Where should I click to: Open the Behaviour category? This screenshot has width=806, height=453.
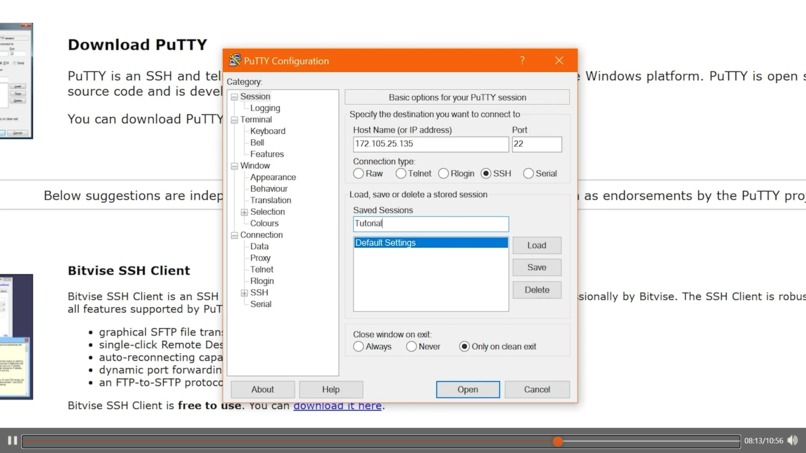pyautogui.click(x=269, y=189)
